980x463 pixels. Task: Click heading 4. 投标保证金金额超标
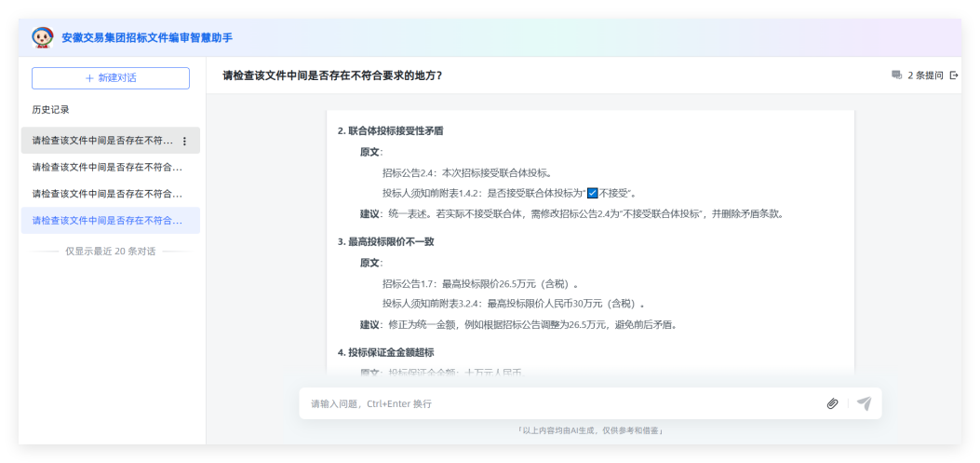(x=385, y=352)
